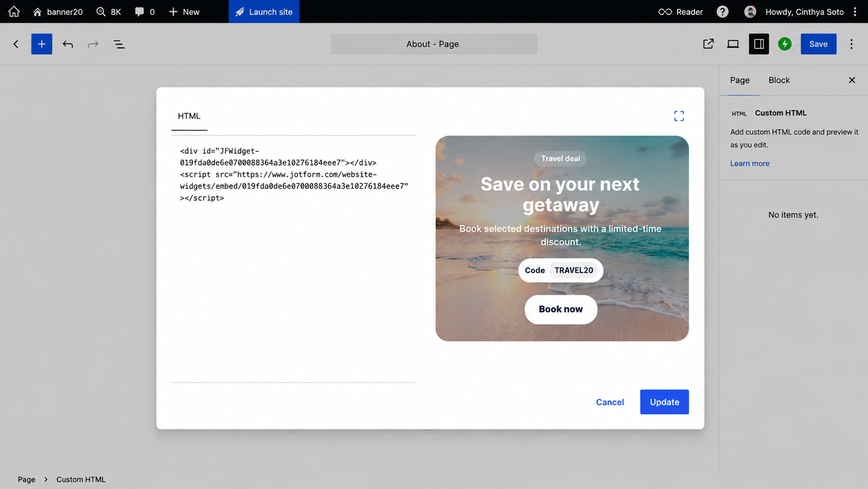Click the TRAVEL20 promo code
Screen dimensions: 868x489
[x=574, y=270]
